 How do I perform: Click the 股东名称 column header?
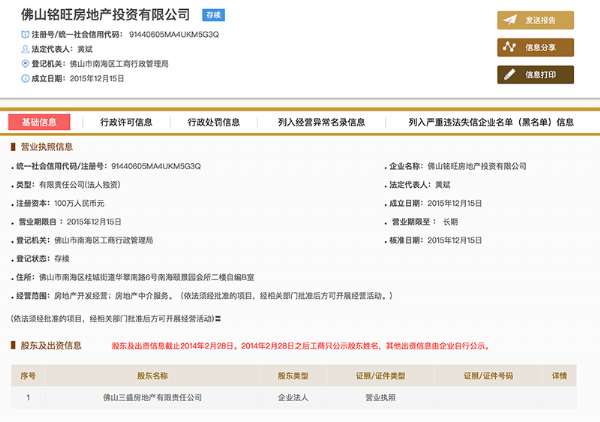pos(153,375)
